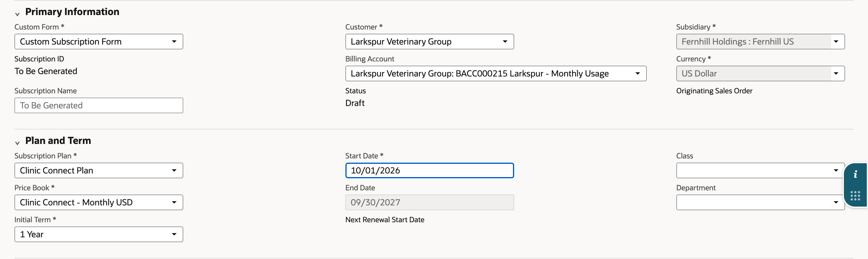The image size is (868, 259).
Task: Open the Customer dropdown
Action: [x=429, y=42]
